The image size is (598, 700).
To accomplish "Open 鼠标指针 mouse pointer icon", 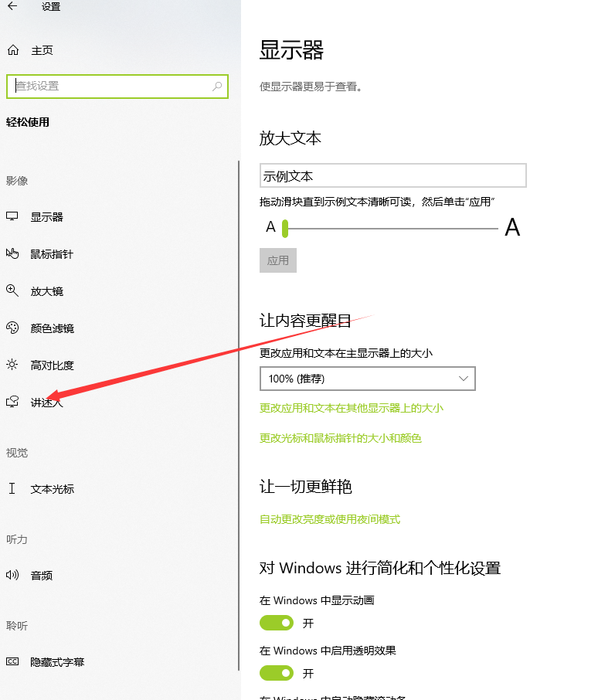I will tap(12, 253).
